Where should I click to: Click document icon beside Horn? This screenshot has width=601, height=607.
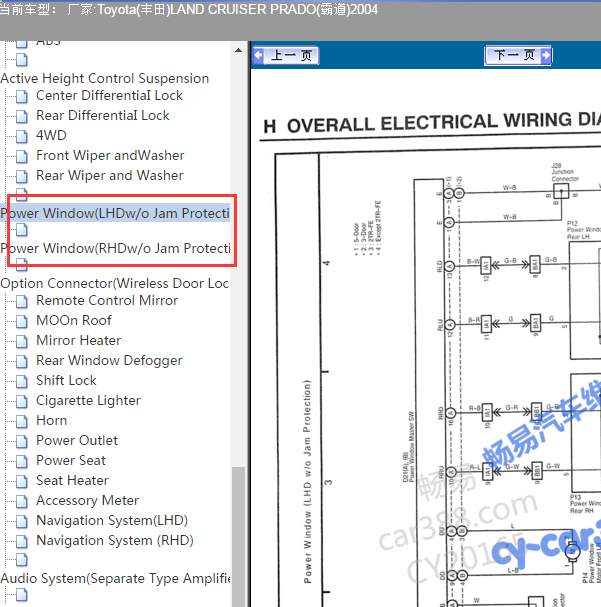pos(22,421)
